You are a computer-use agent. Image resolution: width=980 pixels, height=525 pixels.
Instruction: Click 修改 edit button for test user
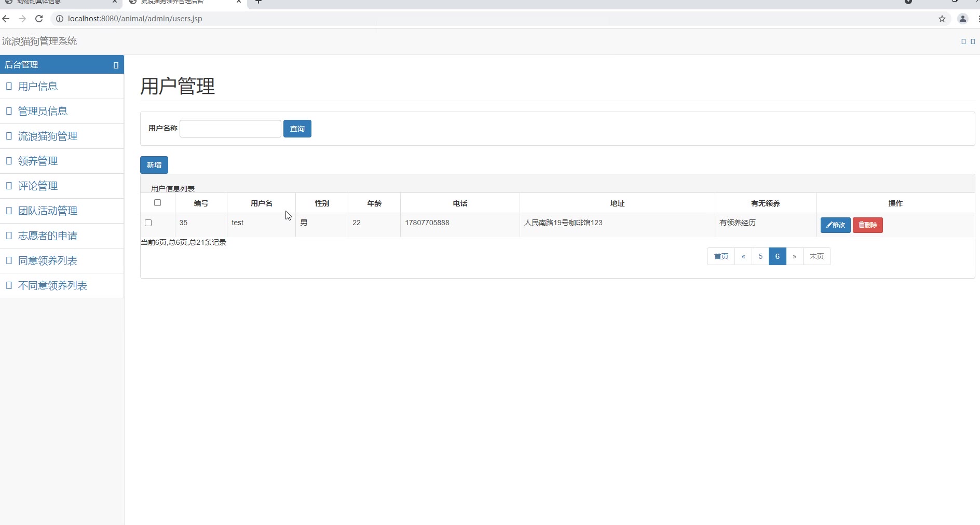click(x=836, y=225)
